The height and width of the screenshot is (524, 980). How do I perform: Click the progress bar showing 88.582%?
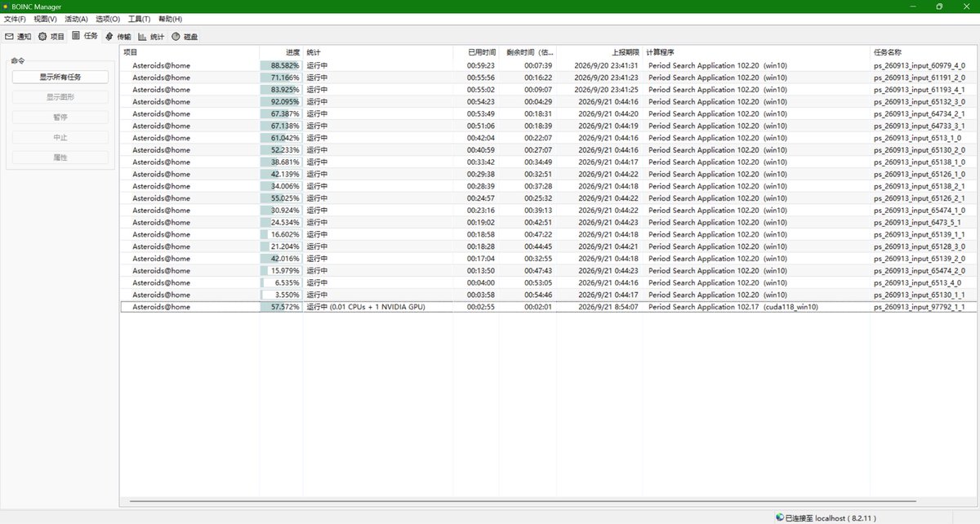(281, 65)
